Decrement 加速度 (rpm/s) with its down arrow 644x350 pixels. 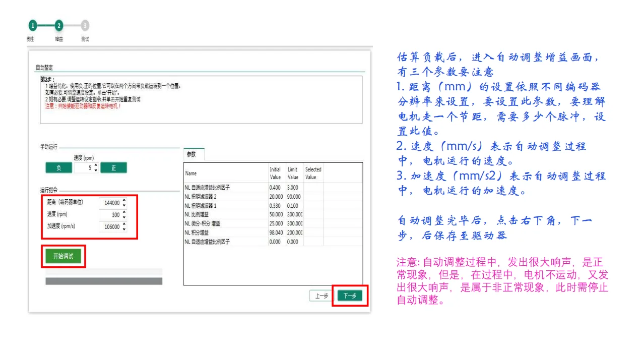[123, 229]
